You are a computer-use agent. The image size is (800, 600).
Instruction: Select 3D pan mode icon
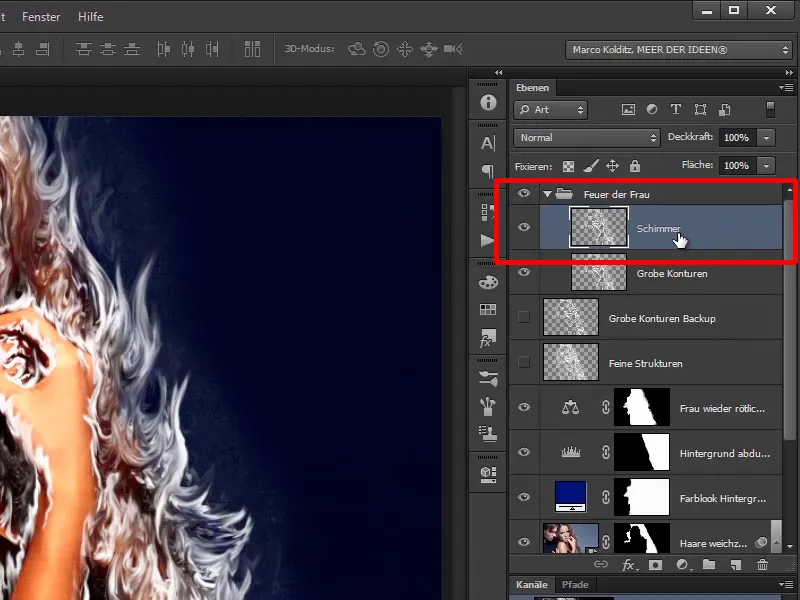click(x=405, y=49)
